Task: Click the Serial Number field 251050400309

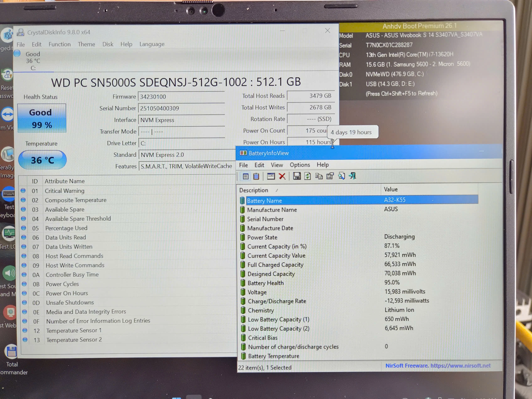Action: (x=181, y=108)
